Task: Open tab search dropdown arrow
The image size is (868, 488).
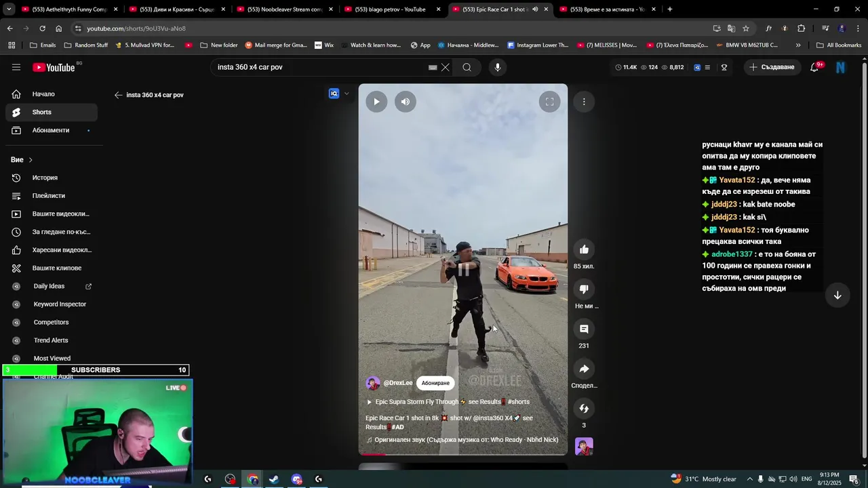Action: point(9,9)
